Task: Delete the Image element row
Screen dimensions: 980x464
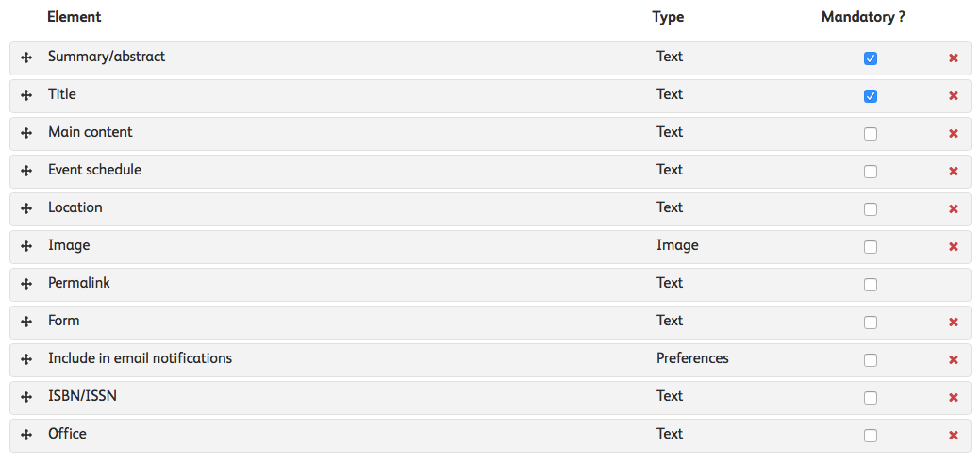Action: point(954,247)
